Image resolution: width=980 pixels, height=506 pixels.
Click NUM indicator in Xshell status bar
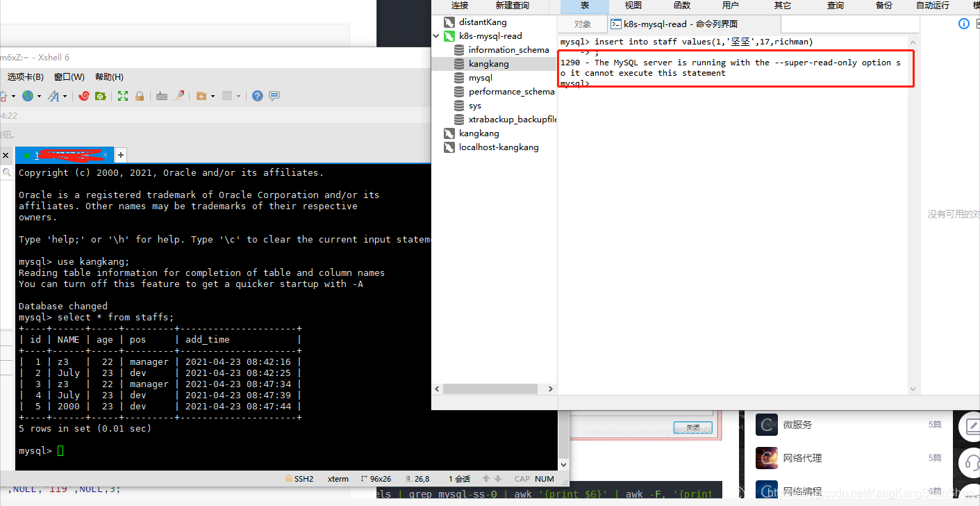coord(545,479)
